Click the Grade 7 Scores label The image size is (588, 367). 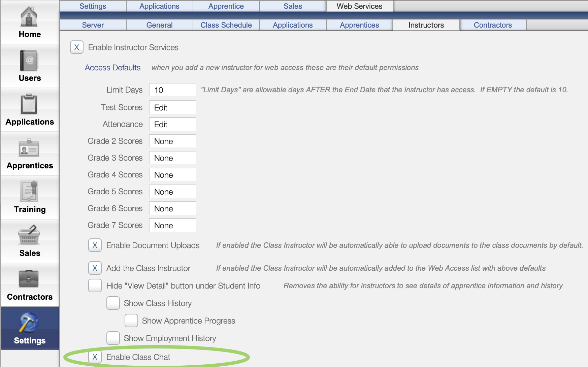pyautogui.click(x=115, y=225)
